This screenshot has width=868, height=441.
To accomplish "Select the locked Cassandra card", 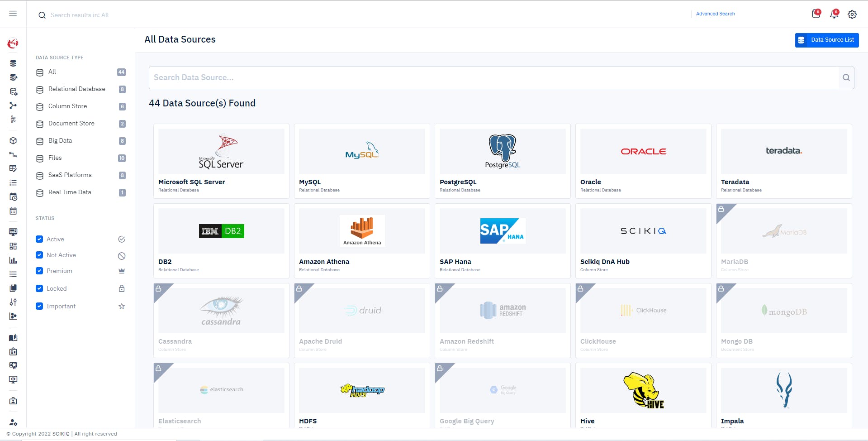I will (x=221, y=321).
